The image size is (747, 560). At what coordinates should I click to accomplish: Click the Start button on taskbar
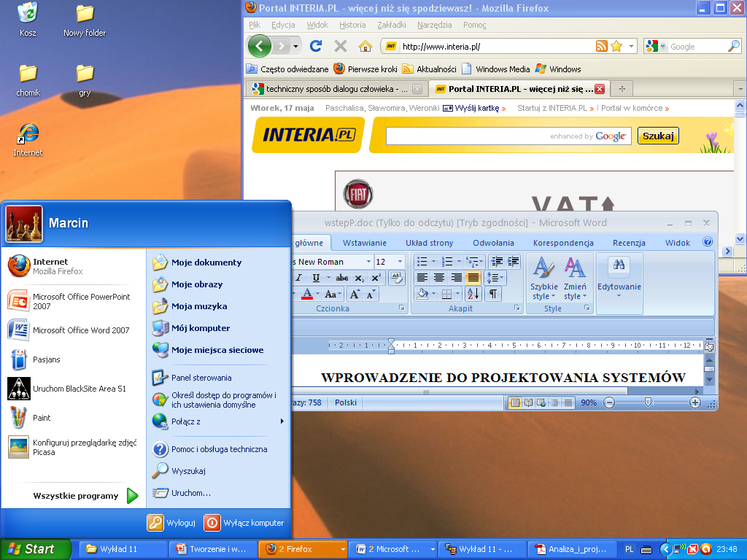[x=34, y=549]
